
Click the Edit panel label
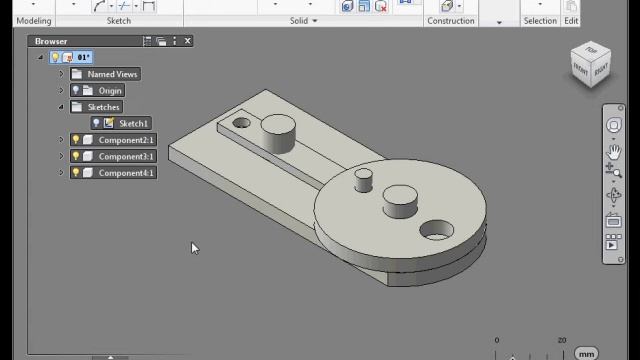571,21
